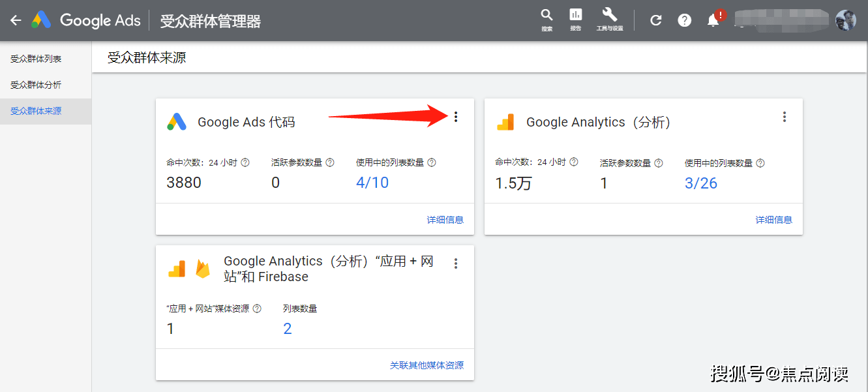Click the refresh icon in header

pos(656,20)
